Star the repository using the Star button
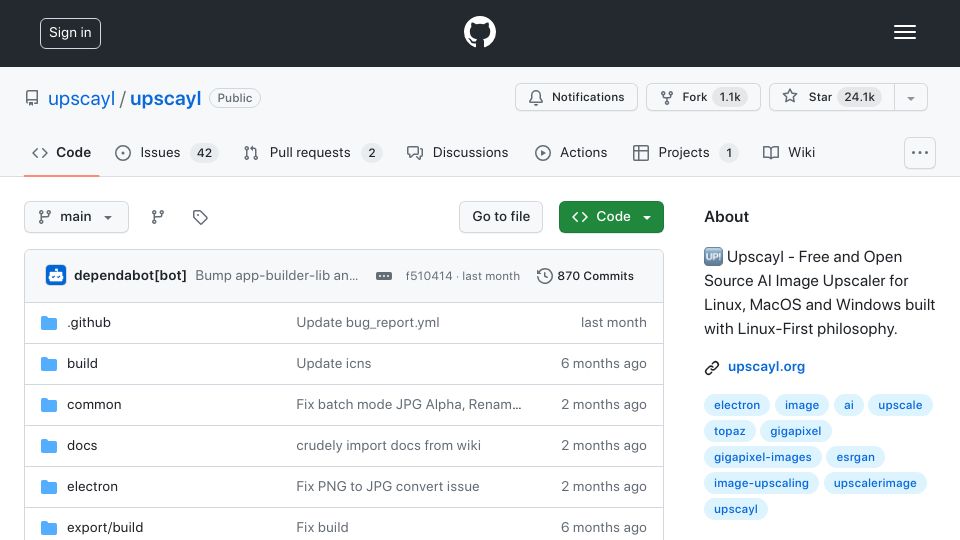The height and width of the screenshot is (540, 960). coord(831,97)
